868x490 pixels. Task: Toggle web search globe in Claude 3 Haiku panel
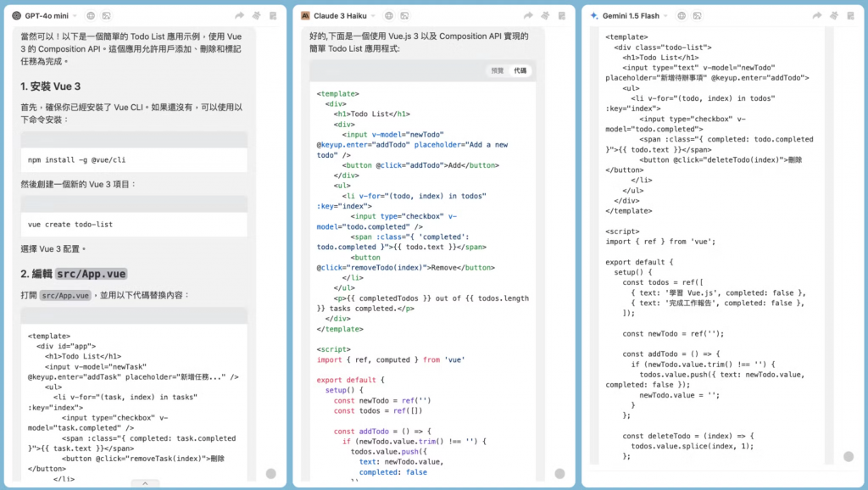pyautogui.click(x=389, y=15)
